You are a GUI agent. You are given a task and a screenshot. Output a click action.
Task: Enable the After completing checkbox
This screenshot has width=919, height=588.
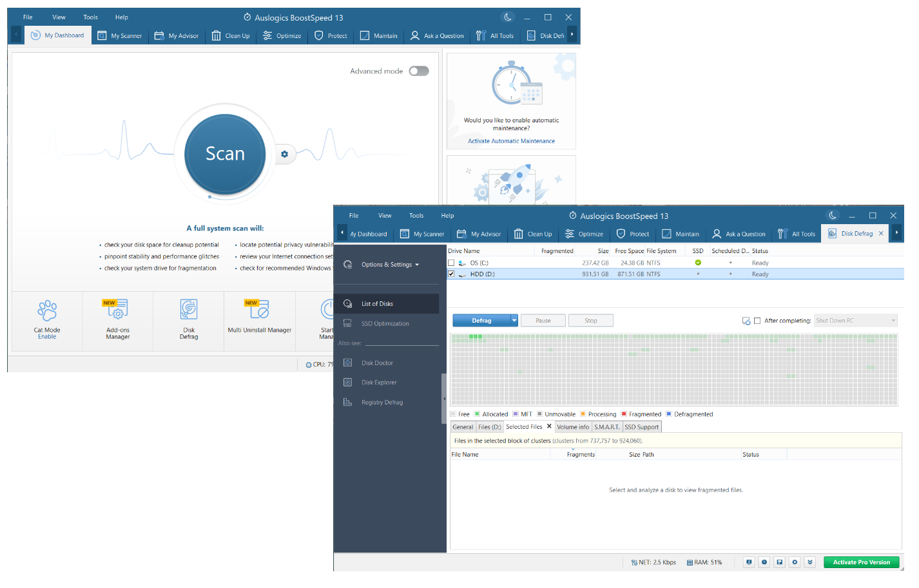point(757,321)
